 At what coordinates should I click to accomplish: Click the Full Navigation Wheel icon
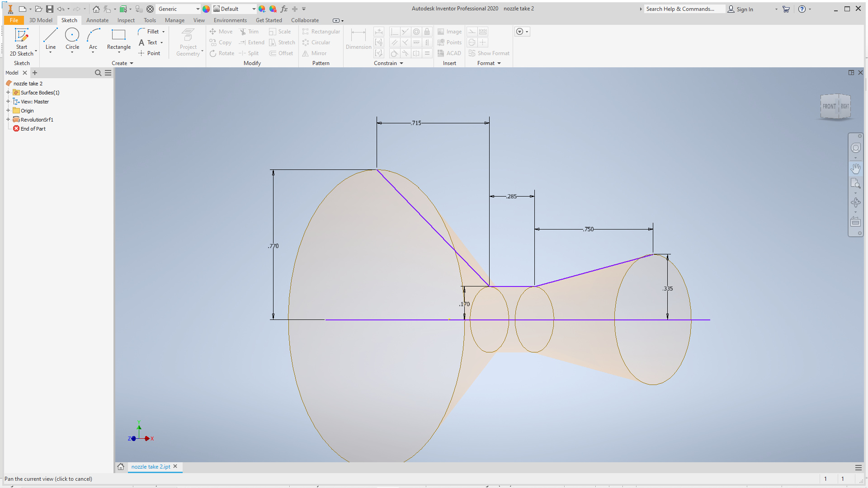pos(855,148)
